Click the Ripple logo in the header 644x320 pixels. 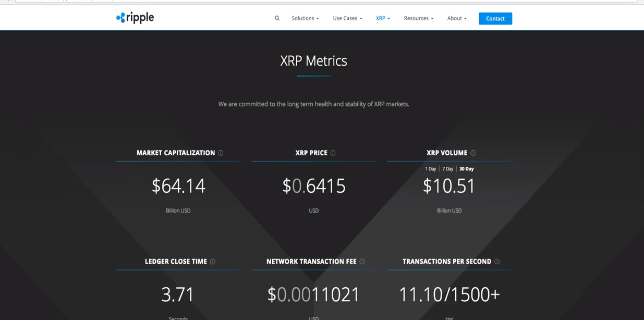pos(135,18)
